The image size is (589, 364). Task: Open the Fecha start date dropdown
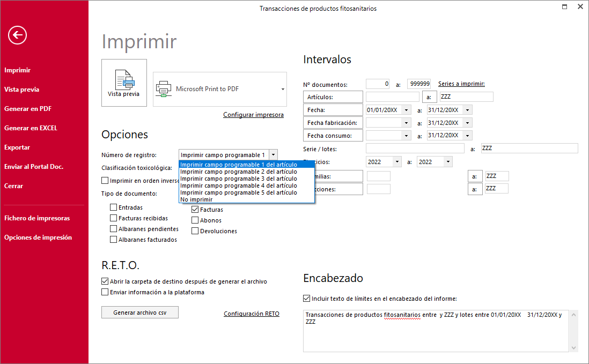coord(406,110)
